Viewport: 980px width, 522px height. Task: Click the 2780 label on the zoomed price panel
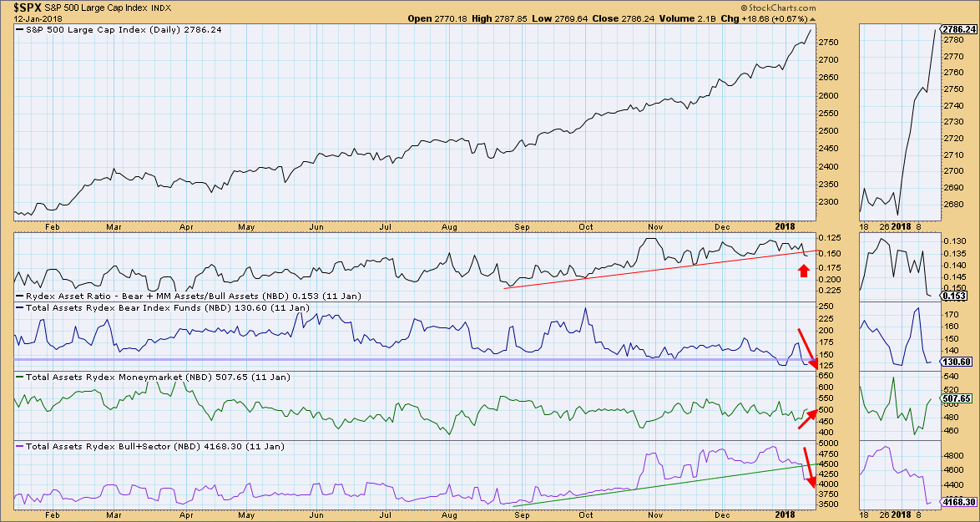pos(953,39)
